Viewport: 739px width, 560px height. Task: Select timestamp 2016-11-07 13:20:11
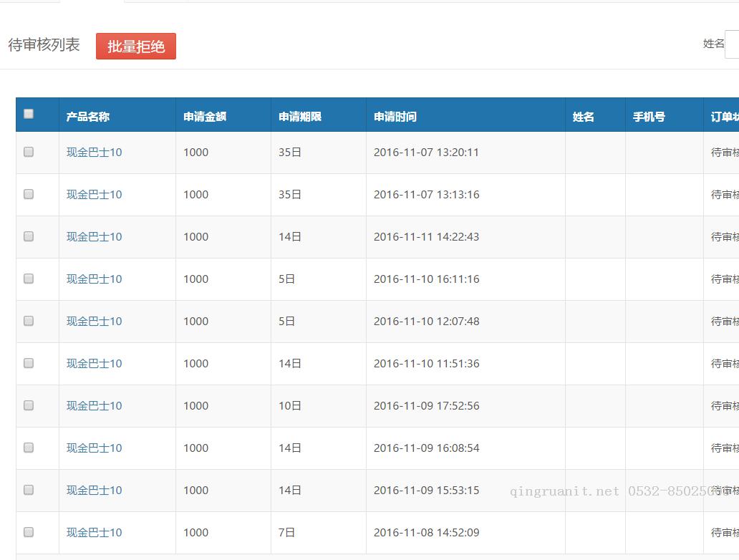pos(426,153)
